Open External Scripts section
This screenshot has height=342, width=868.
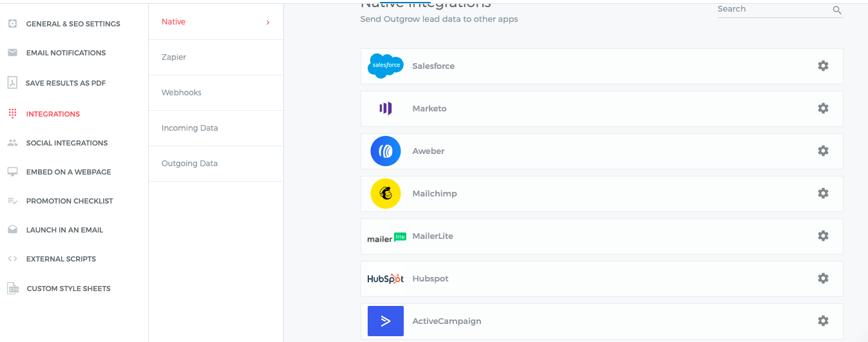coord(61,259)
